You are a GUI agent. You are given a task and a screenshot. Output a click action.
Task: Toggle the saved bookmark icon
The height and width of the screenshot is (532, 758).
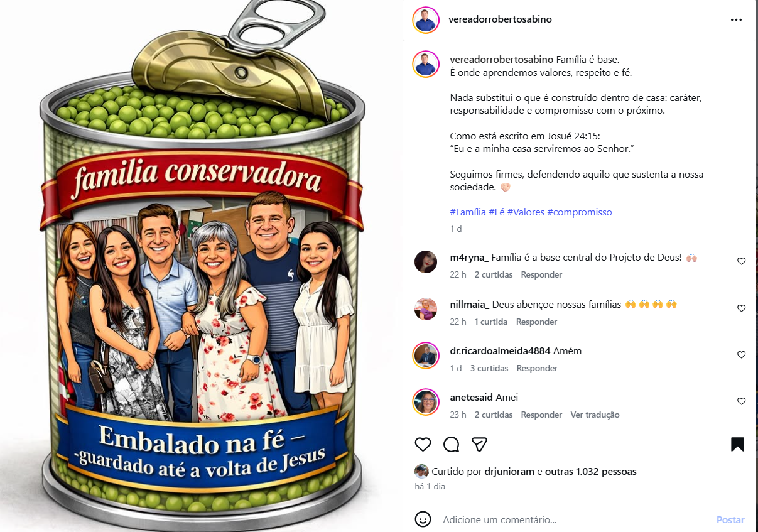737,445
